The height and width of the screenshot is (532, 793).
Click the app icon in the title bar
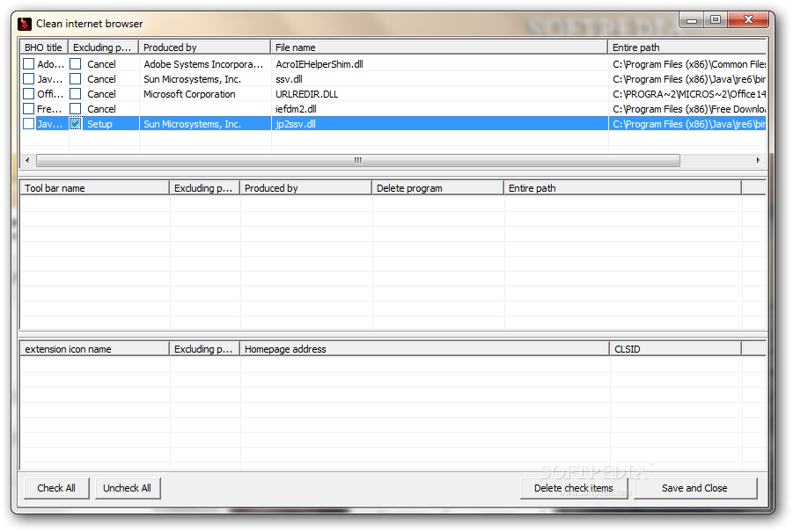click(x=24, y=24)
